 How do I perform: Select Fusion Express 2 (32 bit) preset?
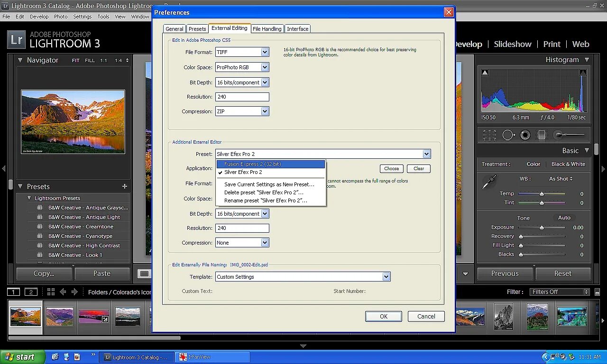click(x=271, y=164)
